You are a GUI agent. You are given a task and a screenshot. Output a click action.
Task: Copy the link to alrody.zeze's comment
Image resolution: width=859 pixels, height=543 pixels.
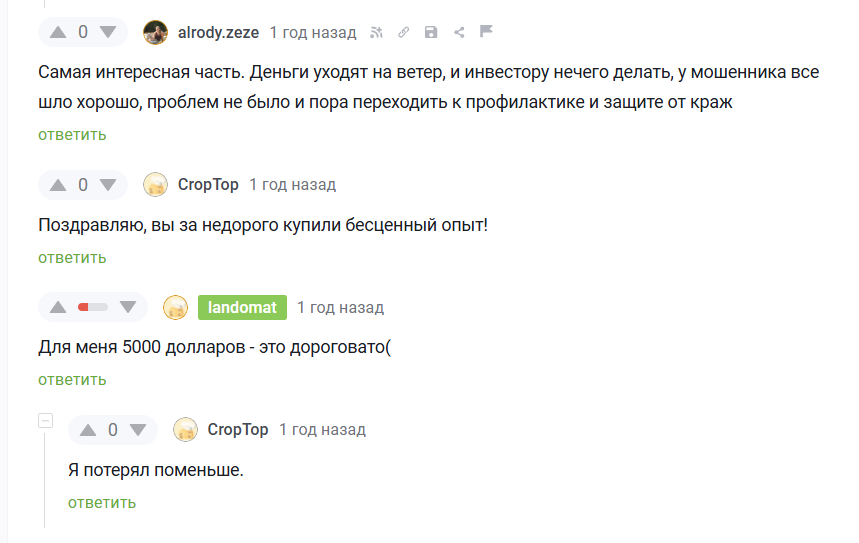[404, 32]
